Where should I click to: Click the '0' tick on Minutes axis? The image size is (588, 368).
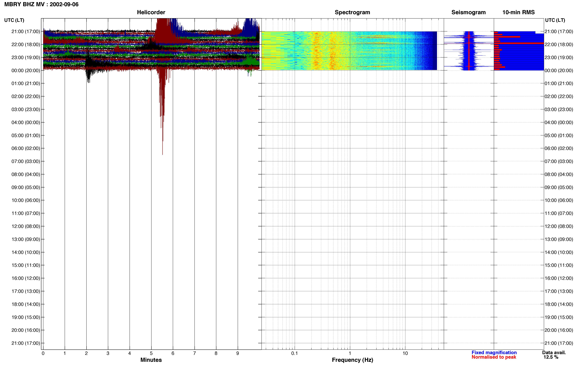[43, 353]
